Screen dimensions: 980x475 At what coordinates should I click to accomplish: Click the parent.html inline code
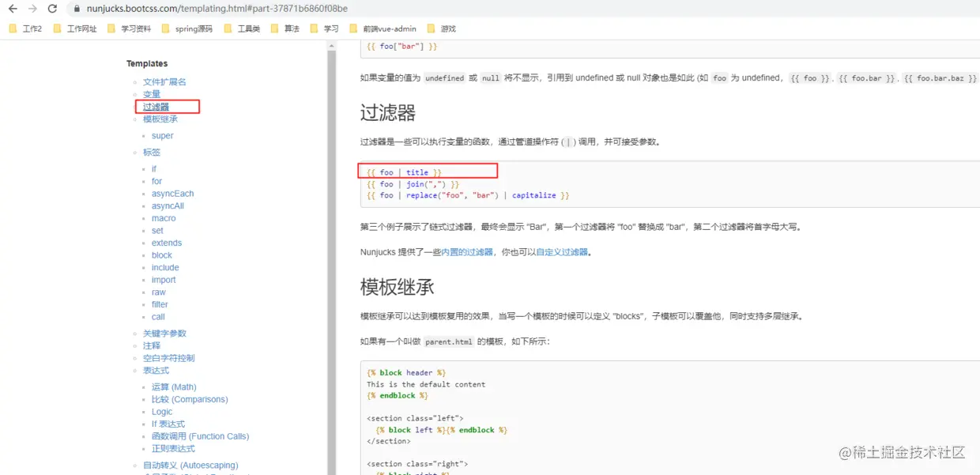[449, 342]
